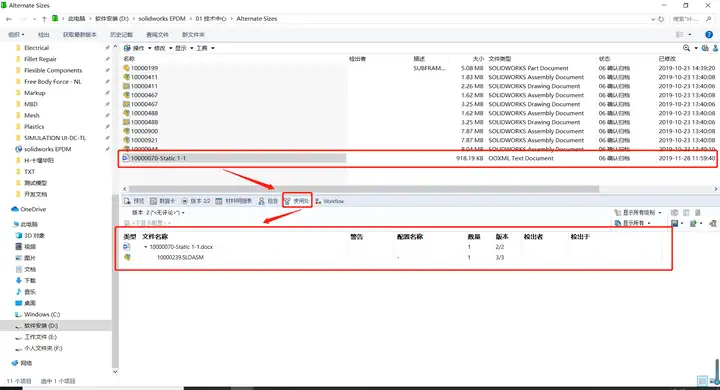This screenshot has width=720, height=390.
Task: Switch to details view icon in status bar
Action: click(702, 381)
